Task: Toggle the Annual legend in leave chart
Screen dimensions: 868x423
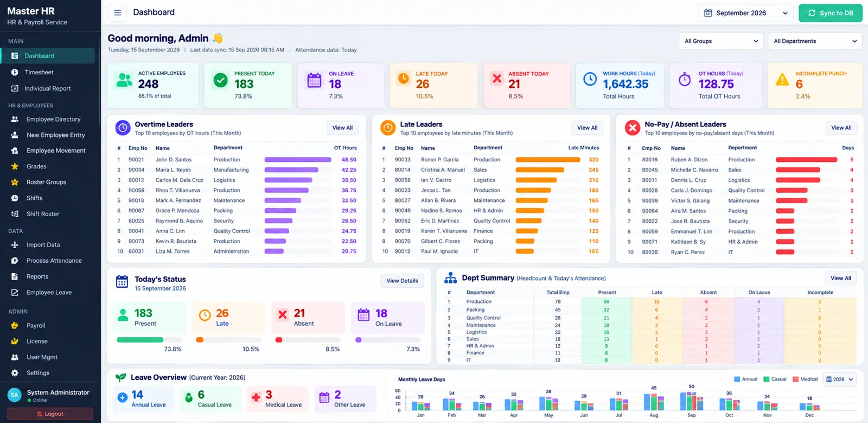Action: (x=745, y=380)
